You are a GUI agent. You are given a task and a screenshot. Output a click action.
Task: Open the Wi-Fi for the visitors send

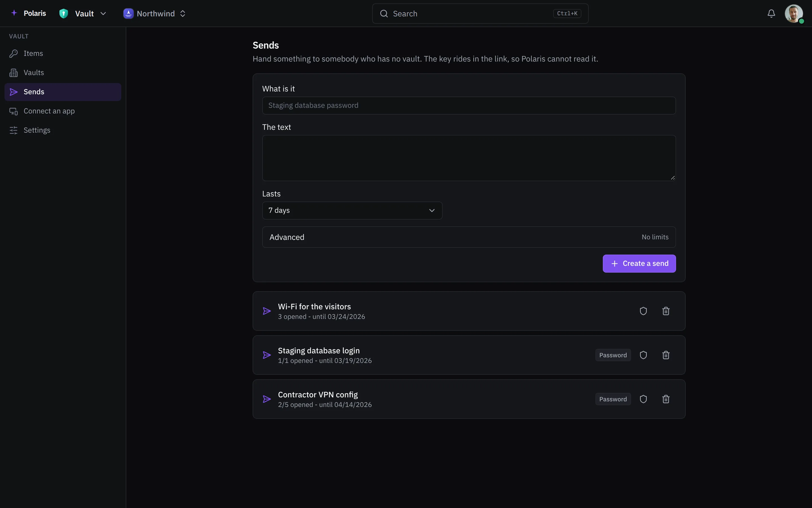click(469, 311)
